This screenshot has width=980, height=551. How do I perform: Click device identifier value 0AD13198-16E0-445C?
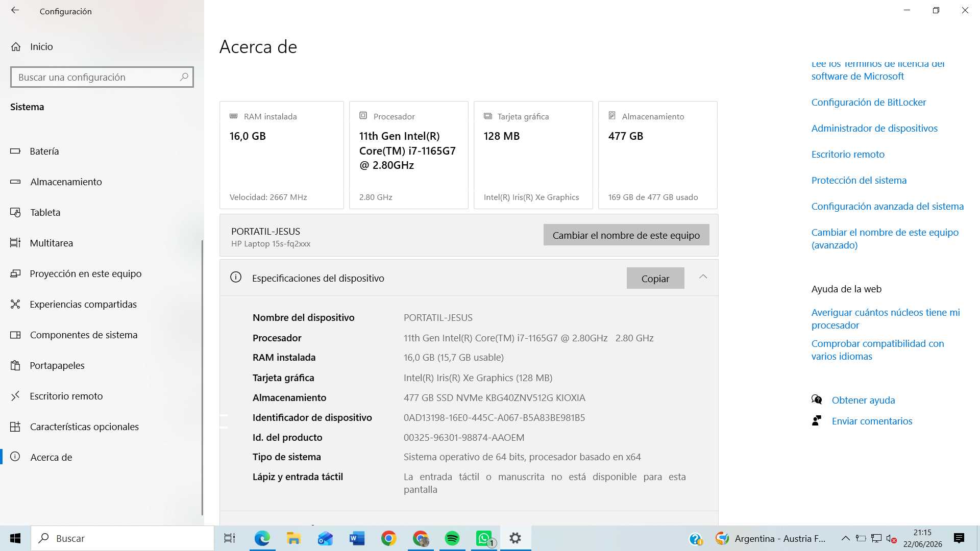[x=494, y=417]
